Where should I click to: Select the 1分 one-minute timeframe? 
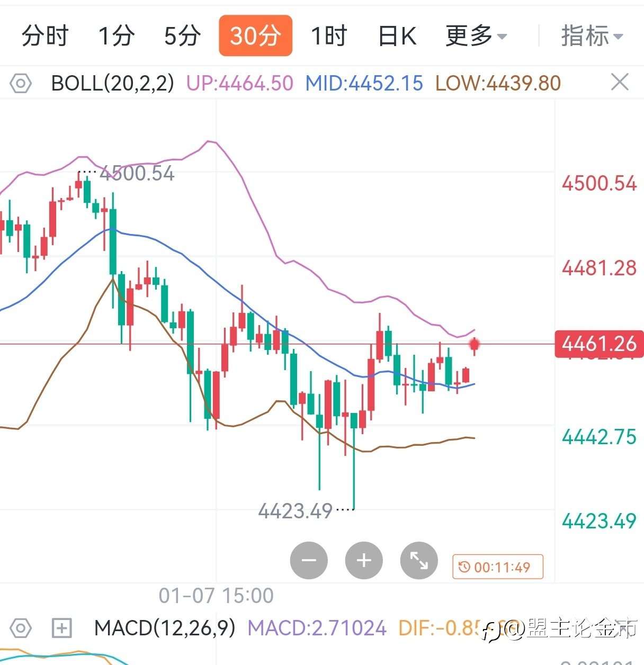click(x=115, y=35)
